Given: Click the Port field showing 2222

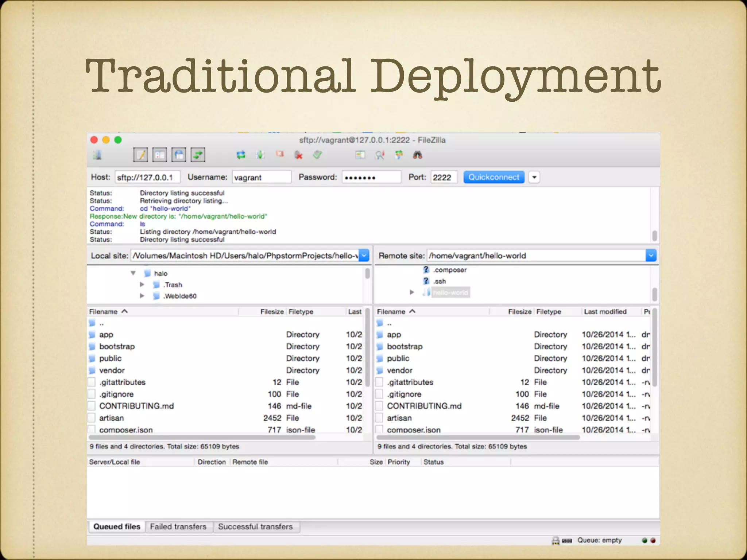Looking at the screenshot, I should [444, 177].
